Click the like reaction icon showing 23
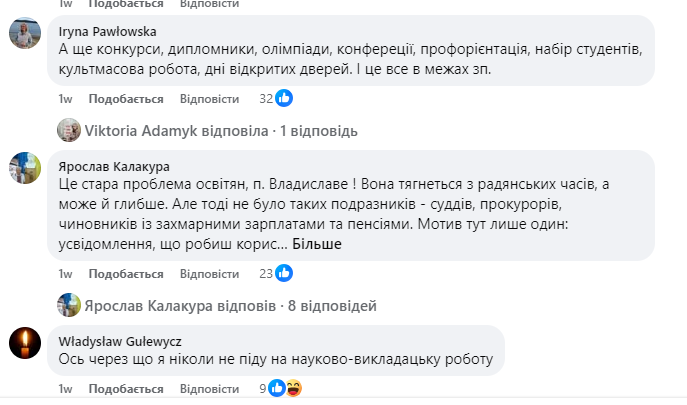Viewport: 687px width, 405px height. click(284, 273)
